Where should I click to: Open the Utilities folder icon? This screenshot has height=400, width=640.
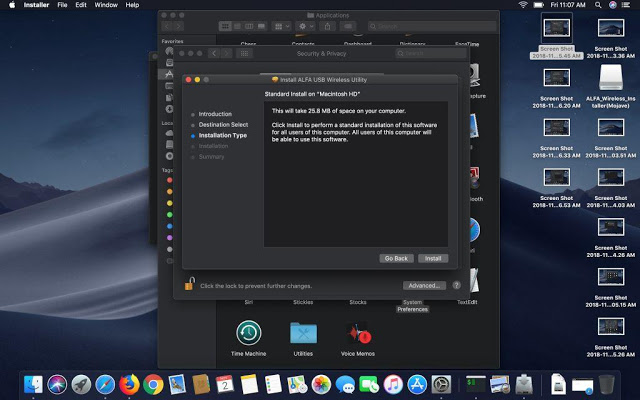pyautogui.click(x=303, y=333)
